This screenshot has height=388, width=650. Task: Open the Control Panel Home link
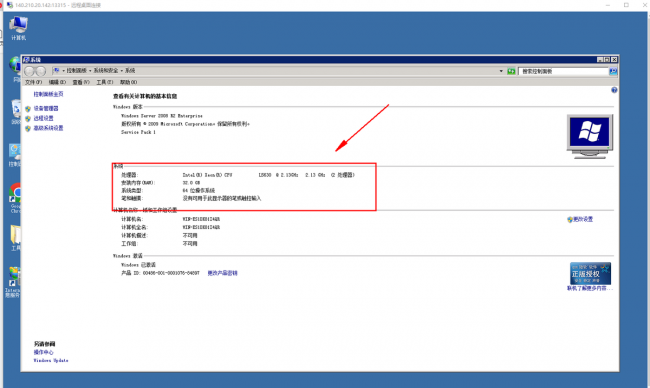tap(49, 95)
